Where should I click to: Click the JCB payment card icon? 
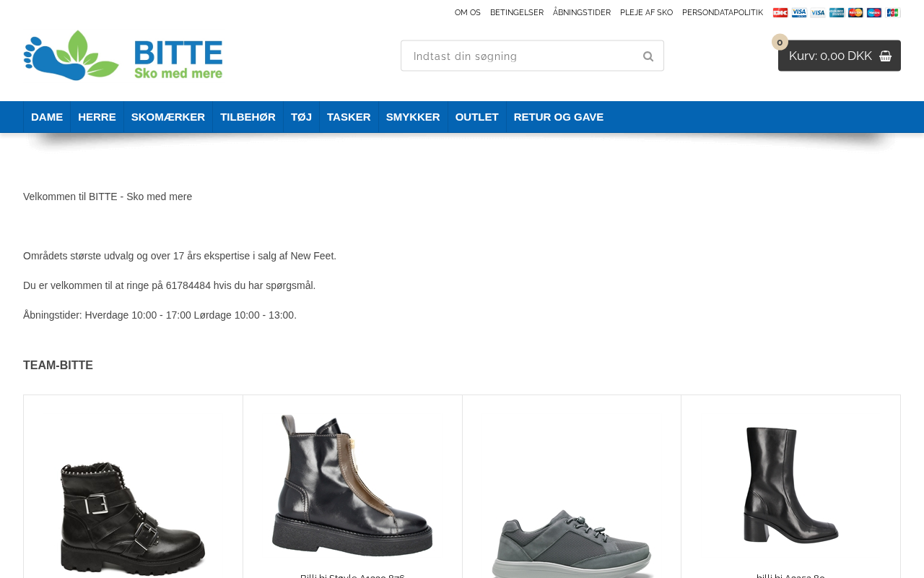(893, 12)
